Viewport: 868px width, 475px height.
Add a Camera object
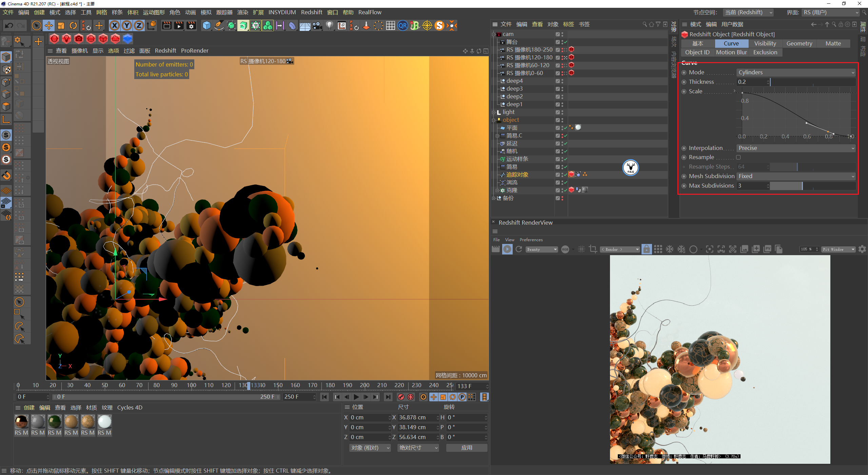(317, 25)
